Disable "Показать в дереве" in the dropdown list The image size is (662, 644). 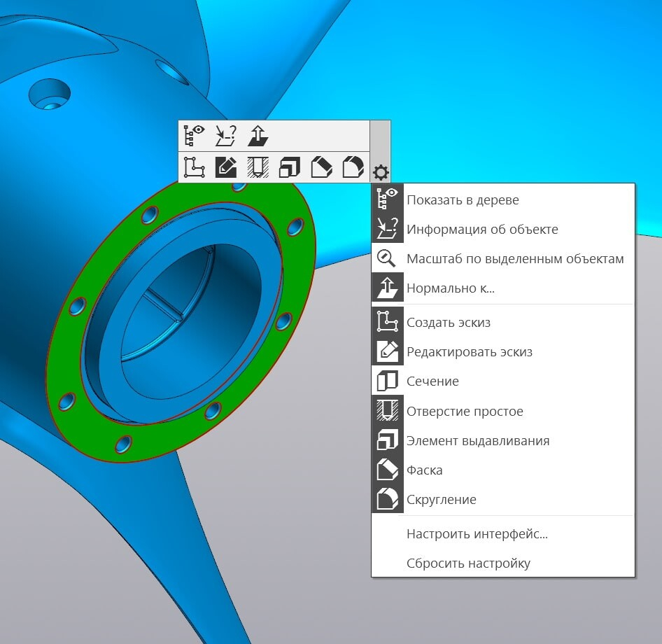503,199
